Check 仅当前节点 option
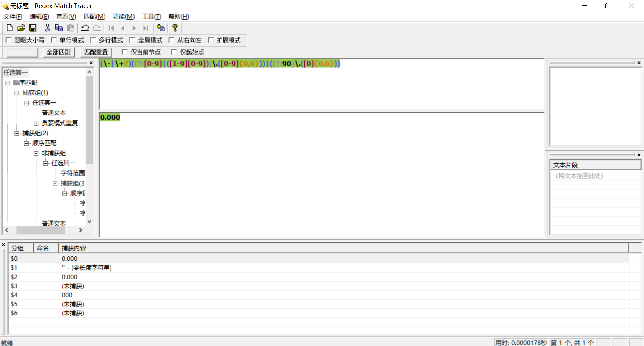644x346 pixels. 125,52
